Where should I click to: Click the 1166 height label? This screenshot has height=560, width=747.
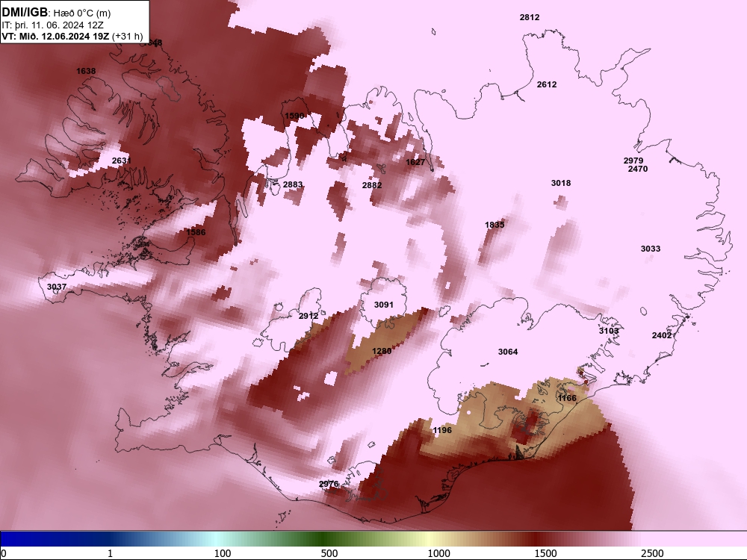click(567, 398)
